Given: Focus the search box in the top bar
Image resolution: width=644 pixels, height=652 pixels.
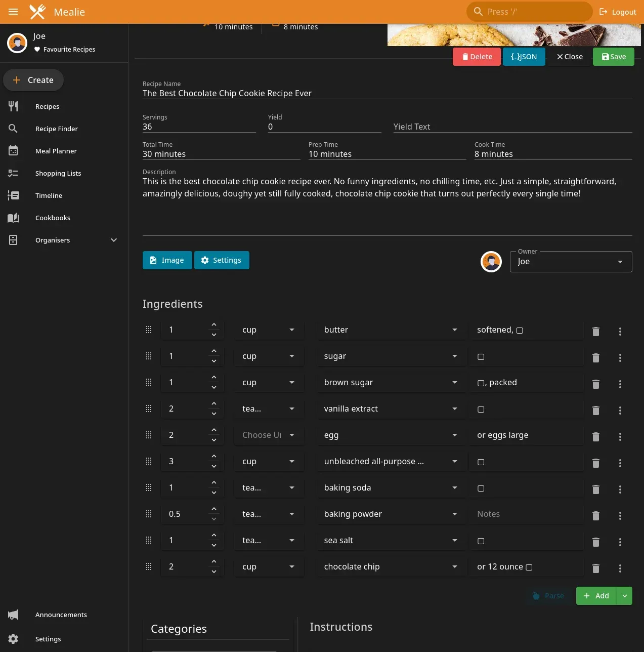Looking at the screenshot, I should coord(530,12).
